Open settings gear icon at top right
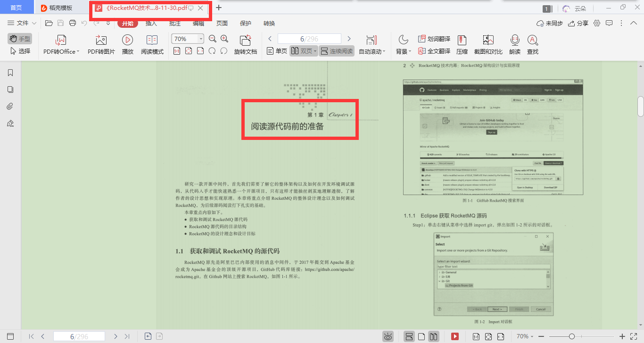The image size is (644, 343). pos(597,23)
